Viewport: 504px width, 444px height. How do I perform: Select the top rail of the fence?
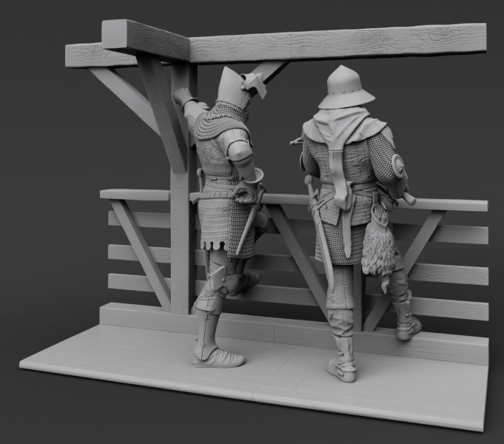tap(444, 204)
